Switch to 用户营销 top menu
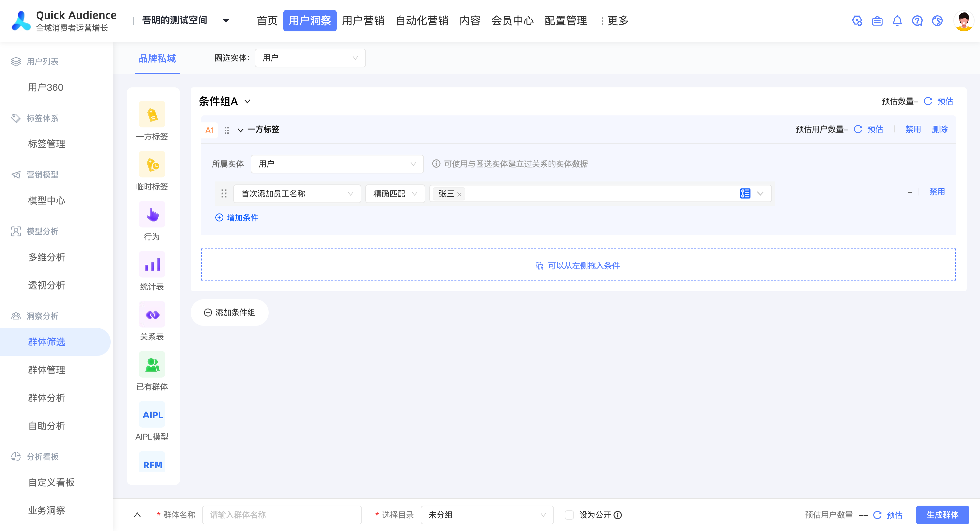Image resolution: width=980 pixels, height=531 pixels. [363, 21]
